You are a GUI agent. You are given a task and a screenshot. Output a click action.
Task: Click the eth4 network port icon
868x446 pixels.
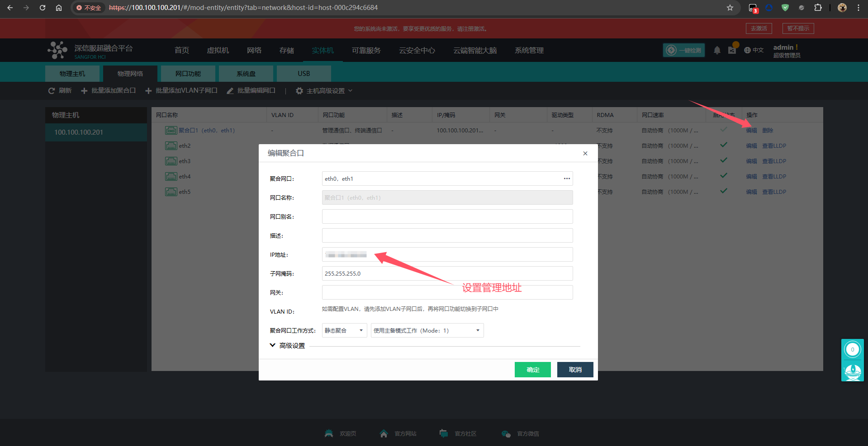(171, 177)
